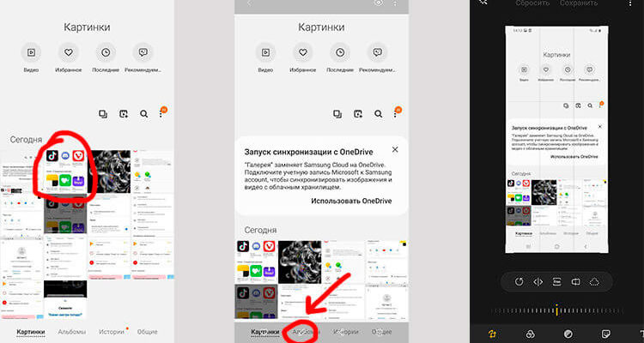
Task: Tap Сбросить in the editor screen
Action: [x=532, y=3]
